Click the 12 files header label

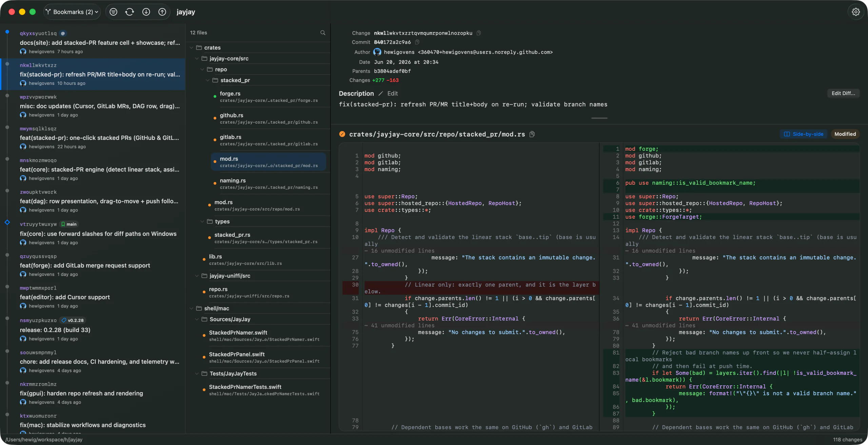point(198,33)
